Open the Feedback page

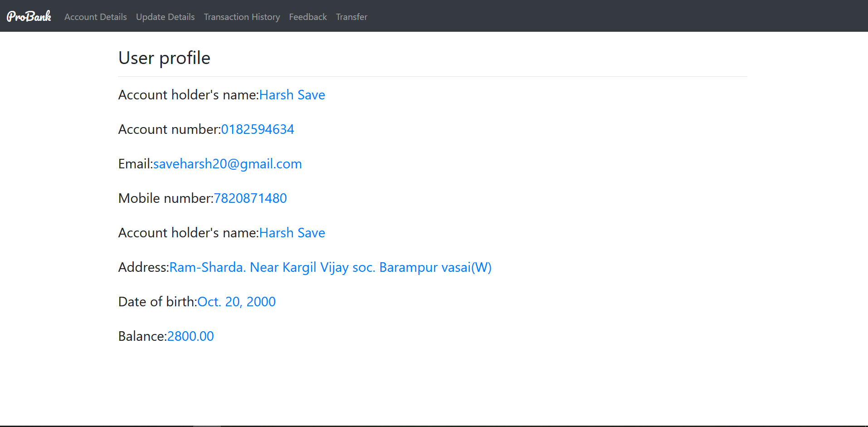[x=307, y=17]
